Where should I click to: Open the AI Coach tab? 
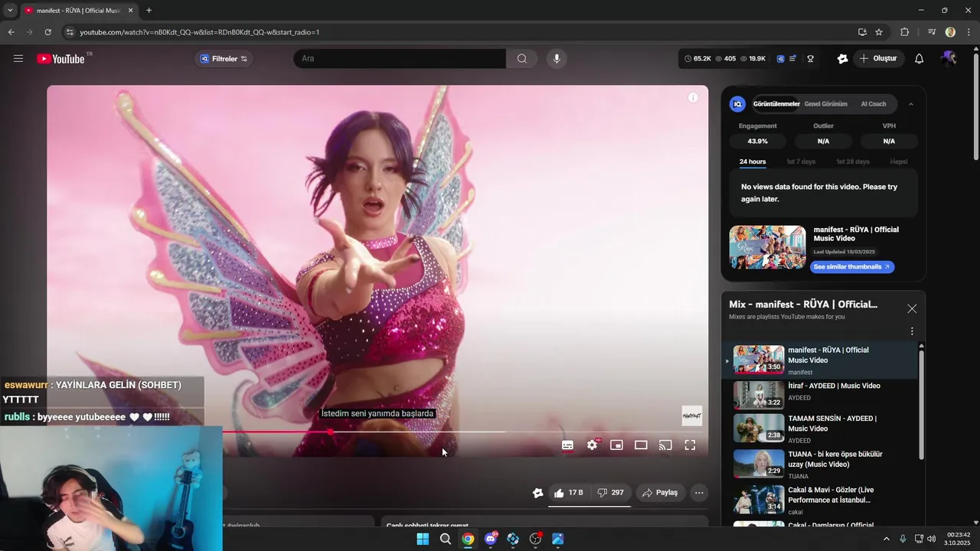click(x=874, y=104)
